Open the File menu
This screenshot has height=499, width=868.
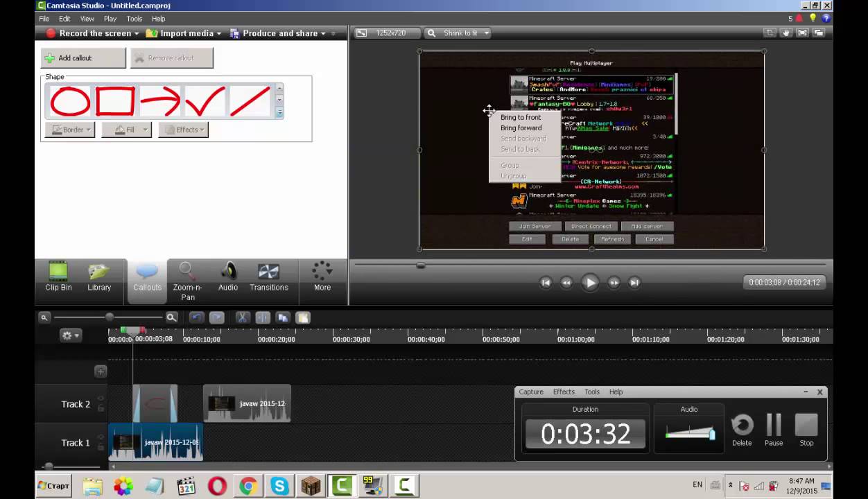(44, 19)
